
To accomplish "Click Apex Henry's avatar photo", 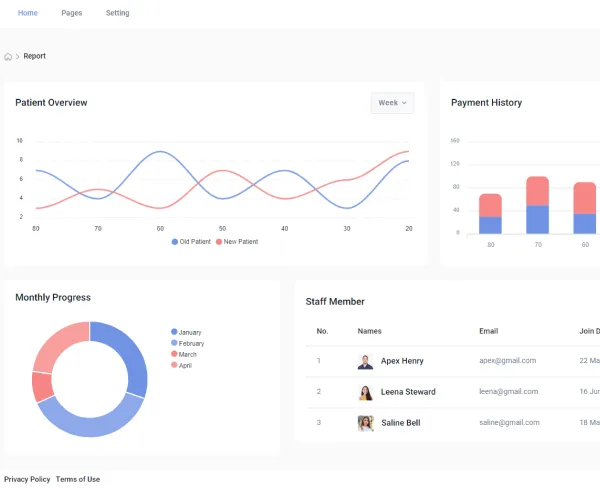I will point(365,362).
